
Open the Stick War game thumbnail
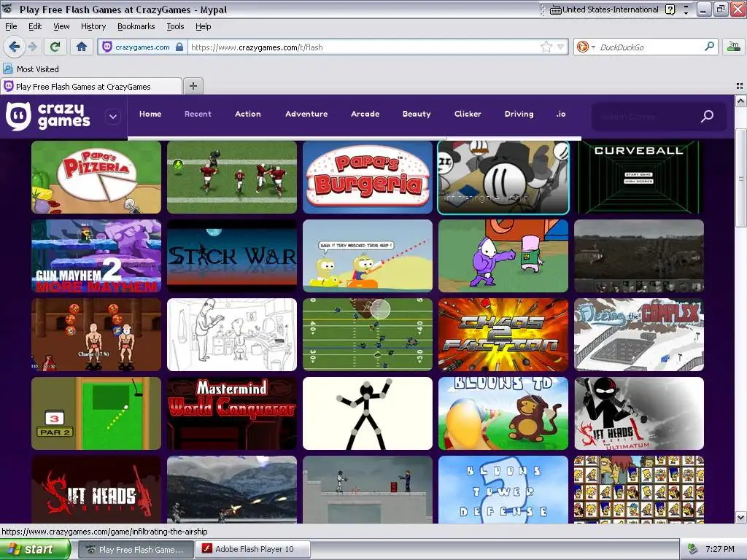point(232,256)
